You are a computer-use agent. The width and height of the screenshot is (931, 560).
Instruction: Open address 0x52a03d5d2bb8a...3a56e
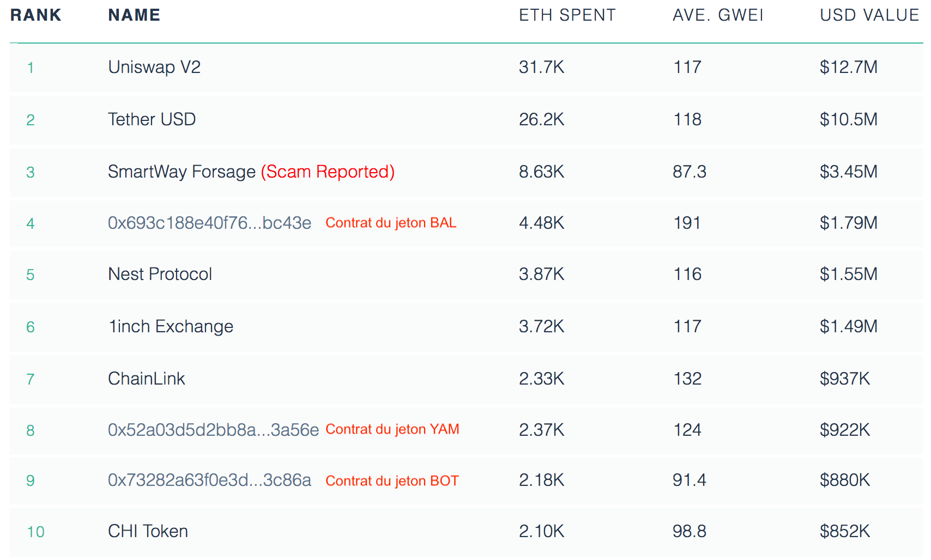point(213,430)
